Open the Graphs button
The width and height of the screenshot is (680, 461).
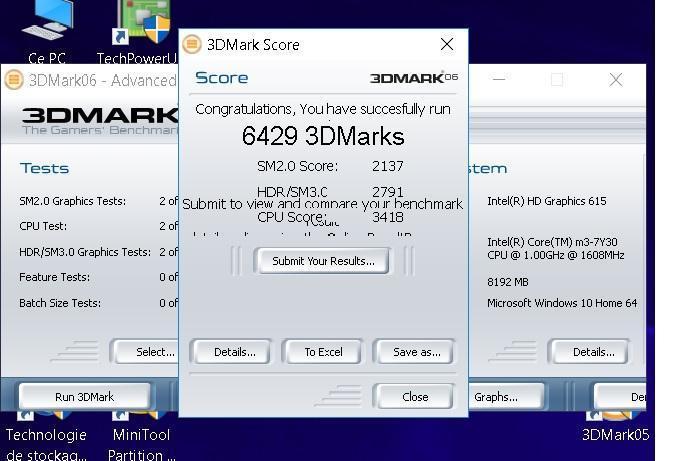(495, 397)
